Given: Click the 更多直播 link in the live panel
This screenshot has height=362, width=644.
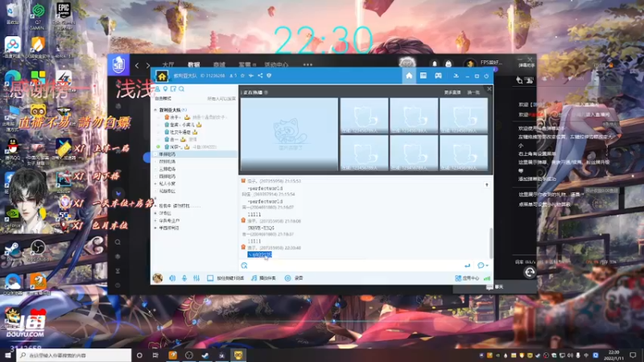Looking at the screenshot, I should tap(452, 93).
